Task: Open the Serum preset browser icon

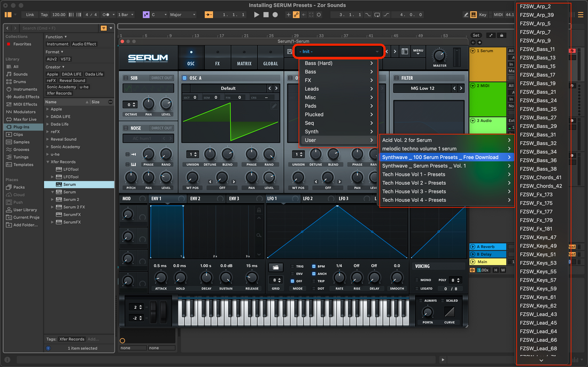Action: (405, 52)
